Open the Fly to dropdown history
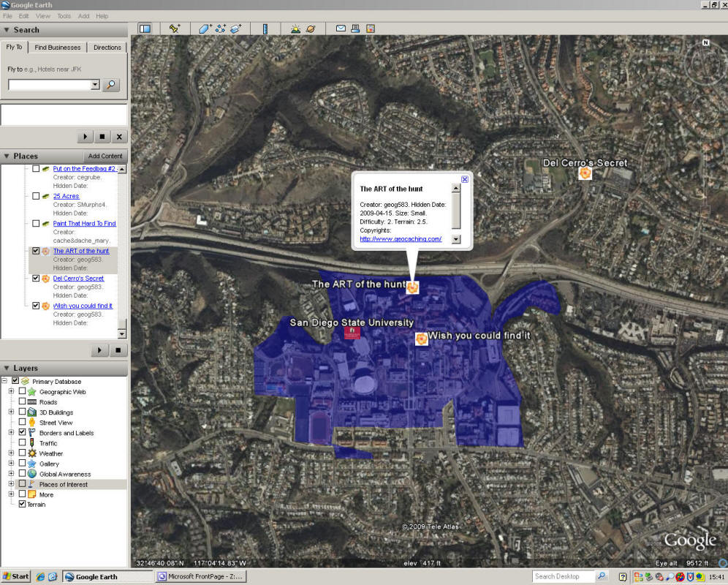Screen dimensions: 728x585 tap(95, 85)
